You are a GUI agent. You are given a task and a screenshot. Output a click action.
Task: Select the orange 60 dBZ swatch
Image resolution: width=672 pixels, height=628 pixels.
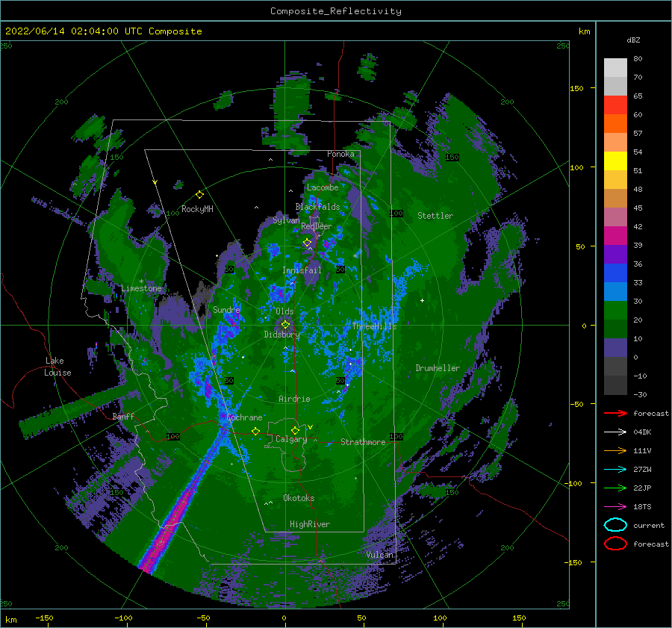(615, 123)
